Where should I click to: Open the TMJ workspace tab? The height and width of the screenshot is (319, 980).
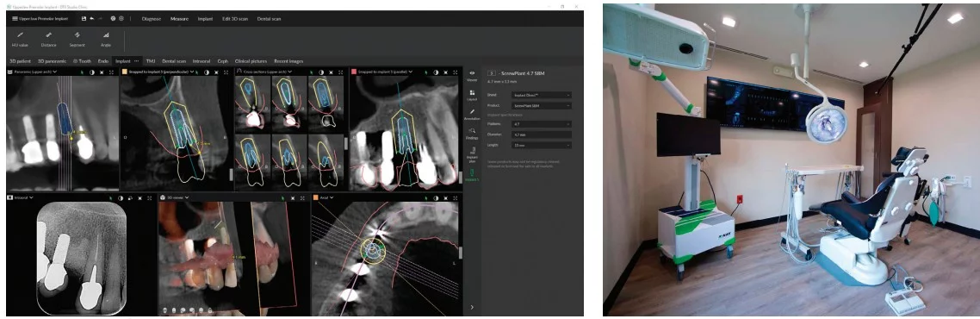(x=151, y=61)
